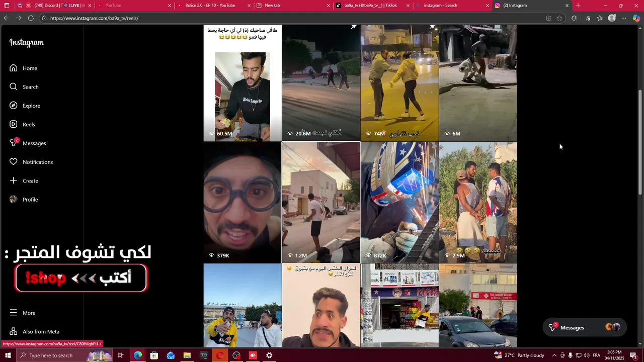
Task: Open Search in Instagram sidebar
Action: pyautogui.click(x=24, y=87)
